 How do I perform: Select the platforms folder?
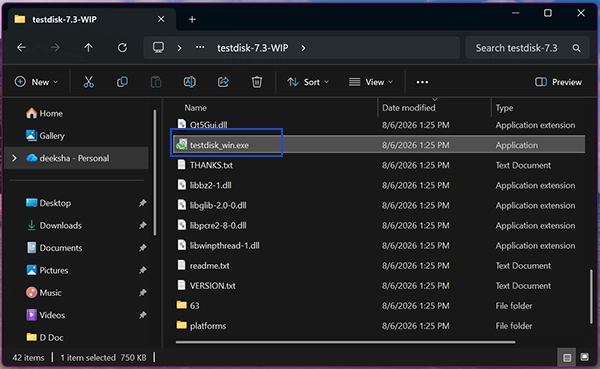pos(208,326)
